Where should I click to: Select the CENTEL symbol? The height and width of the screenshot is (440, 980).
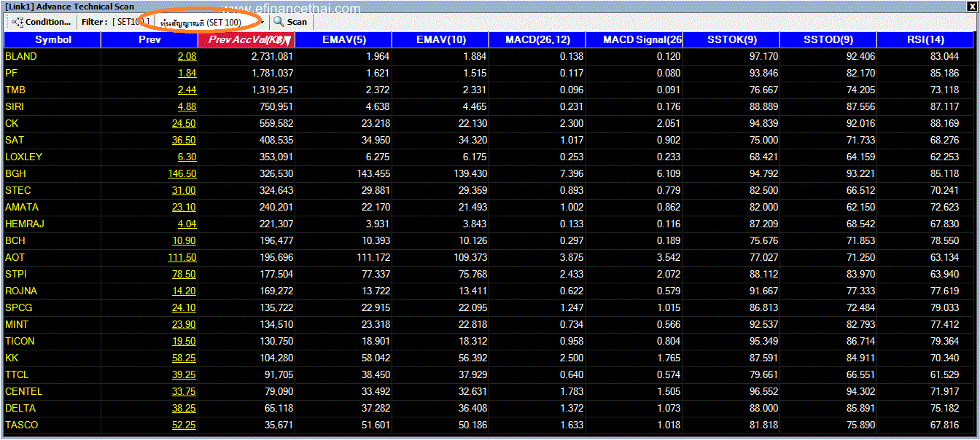[x=23, y=391]
